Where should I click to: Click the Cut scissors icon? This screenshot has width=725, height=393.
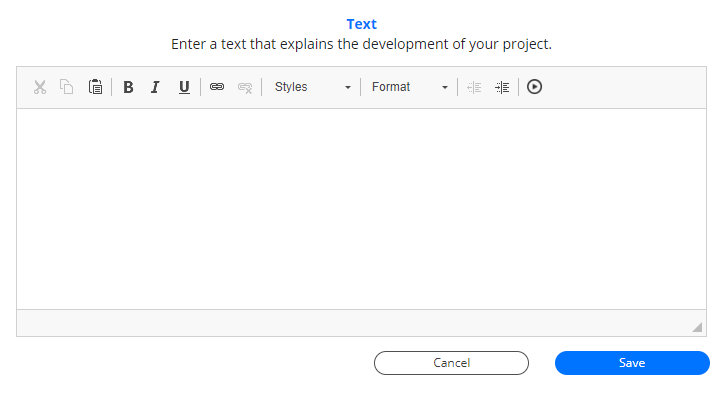40,87
